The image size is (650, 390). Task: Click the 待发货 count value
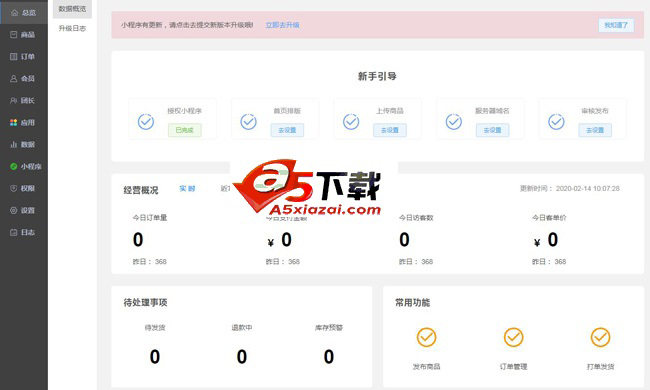coord(155,356)
